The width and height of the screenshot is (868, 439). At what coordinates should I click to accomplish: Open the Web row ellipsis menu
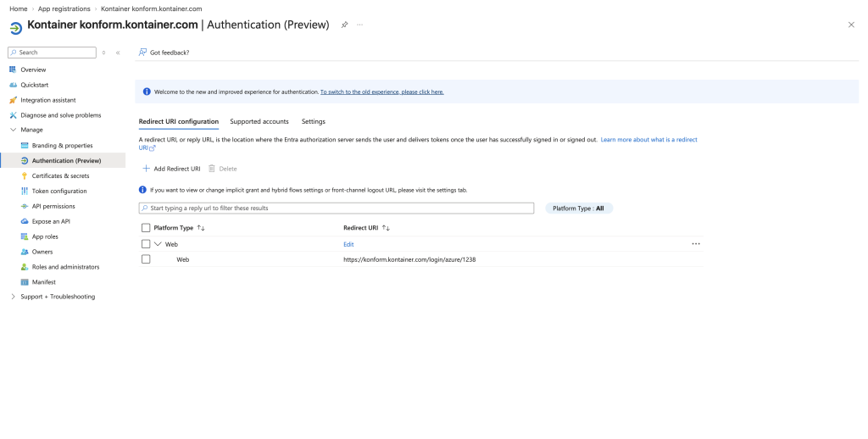coord(696,243)
